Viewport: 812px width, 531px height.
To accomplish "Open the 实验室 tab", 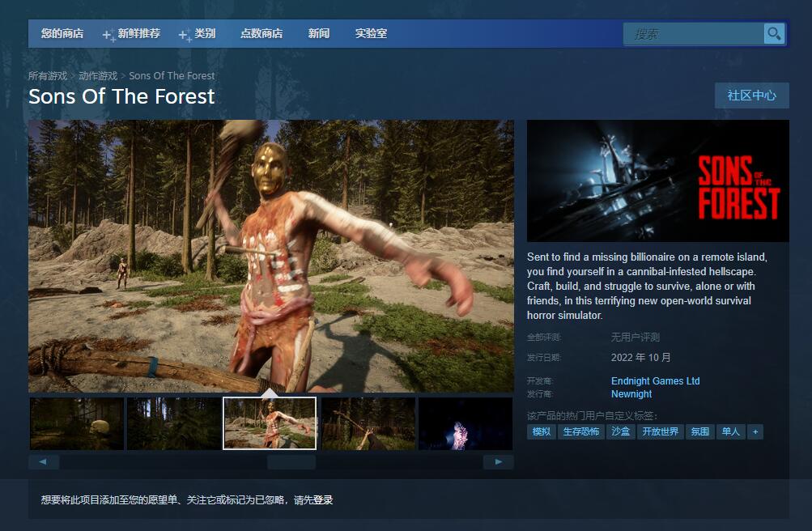I will 372,34.
